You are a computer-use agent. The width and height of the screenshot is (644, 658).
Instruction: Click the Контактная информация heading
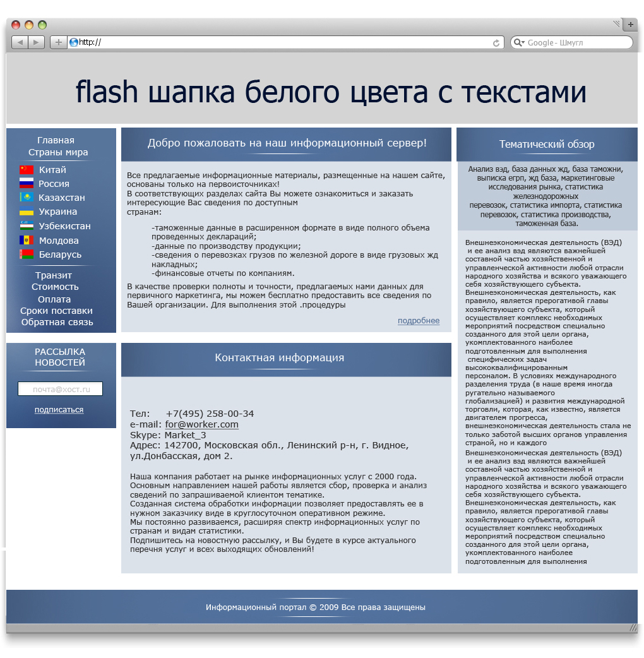(280, 357)
